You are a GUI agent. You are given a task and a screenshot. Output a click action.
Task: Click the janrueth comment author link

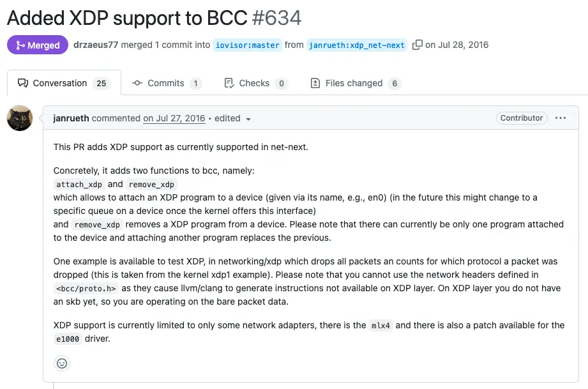click(72, 118)
